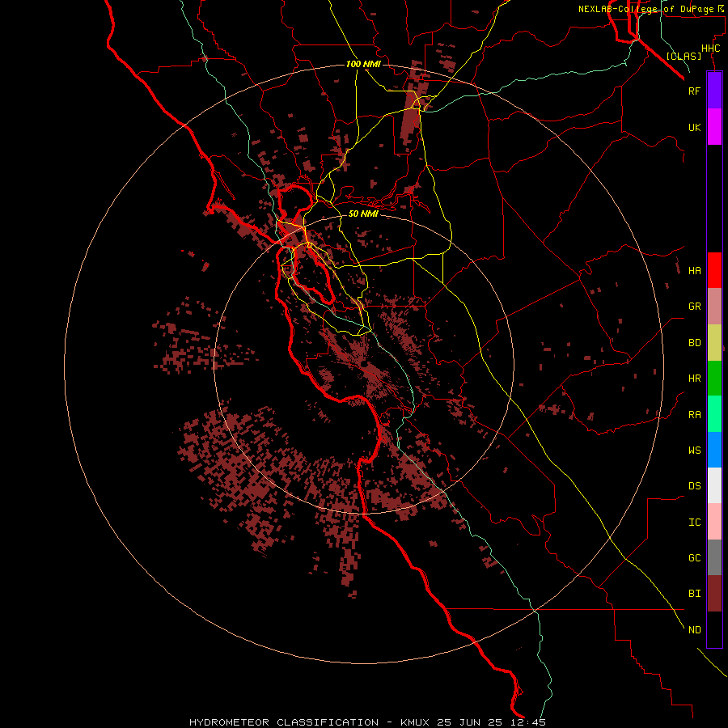Click the 'RF' legend label
The width and height of the screenshot is (728, 728).
pyautogui.click(x=694, y=91)
